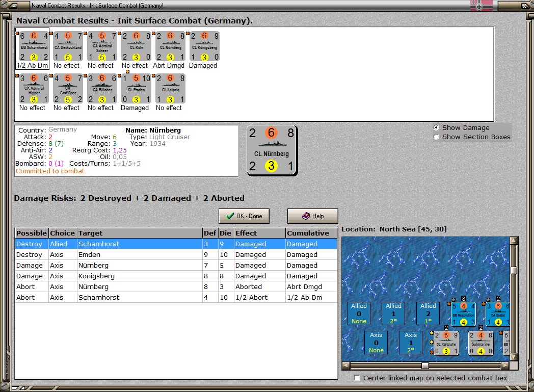Click the Axis 1 section box
Viewport: 534px width, 392px height.
411,342
